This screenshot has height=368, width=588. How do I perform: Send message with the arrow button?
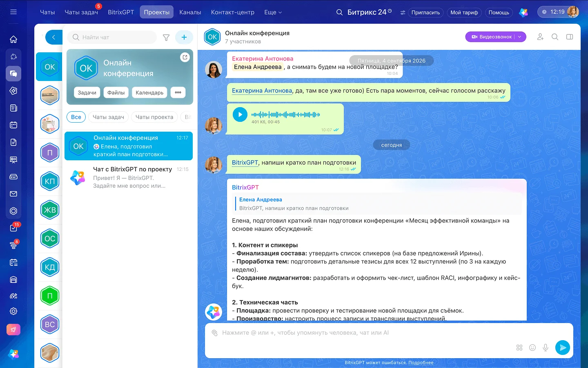pos(563,348)
